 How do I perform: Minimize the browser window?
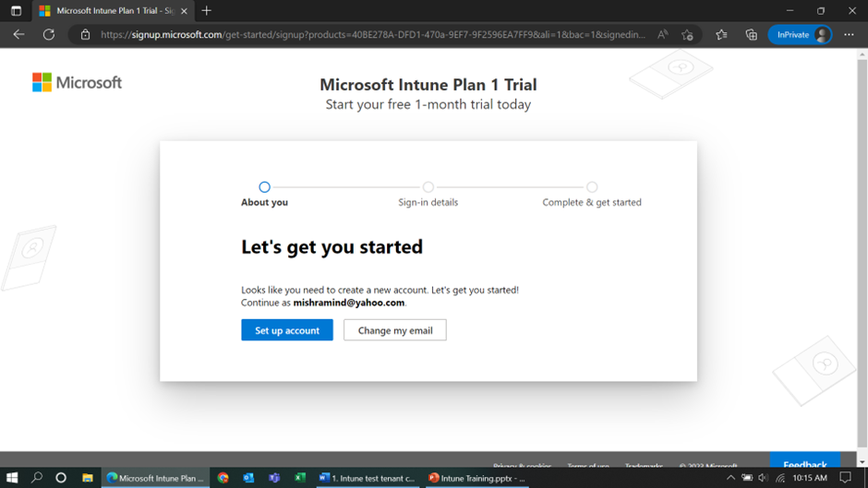point(790,10)
